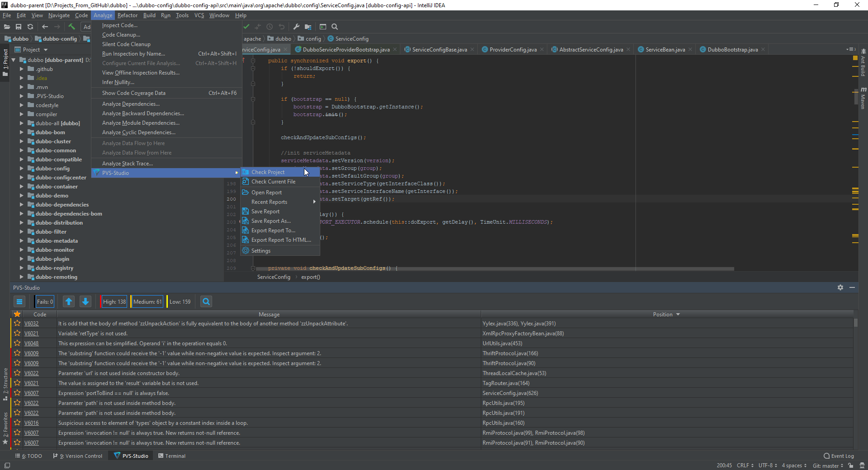The image size is (868, 470).
Task: Open Settings in the PVS-Studio submenu
Action: pos(280,251)
